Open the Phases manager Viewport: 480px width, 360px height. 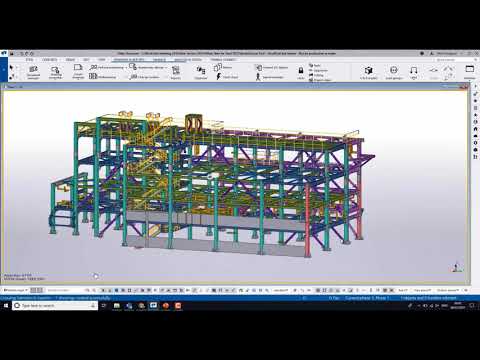pos(223,67)
